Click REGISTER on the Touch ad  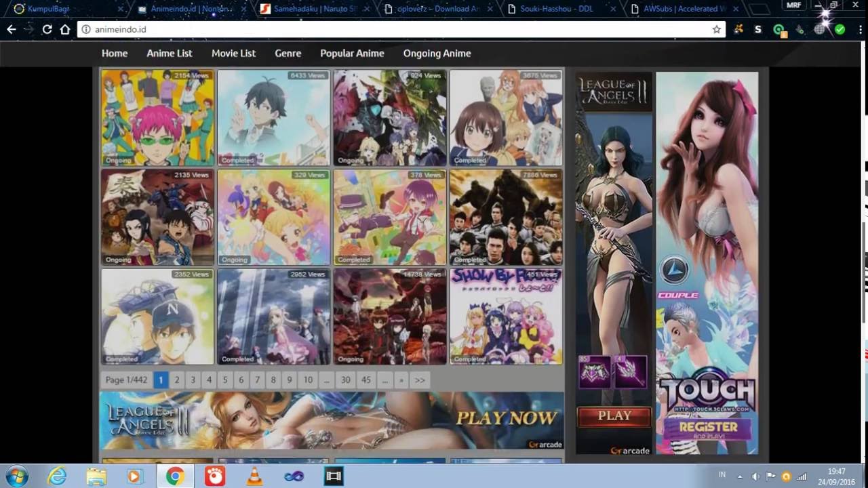click(x=708, y=427)
